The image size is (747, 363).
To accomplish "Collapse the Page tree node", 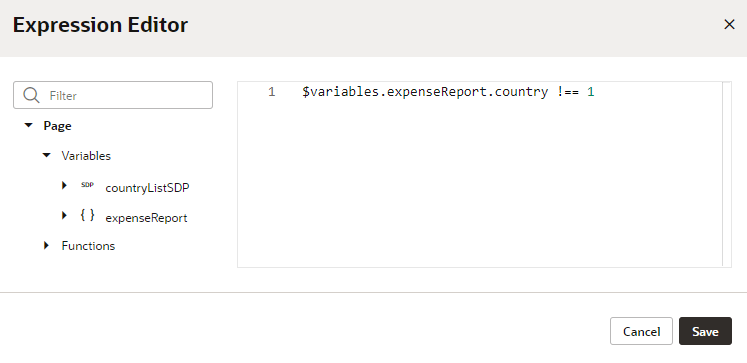I will coord(29,125).
